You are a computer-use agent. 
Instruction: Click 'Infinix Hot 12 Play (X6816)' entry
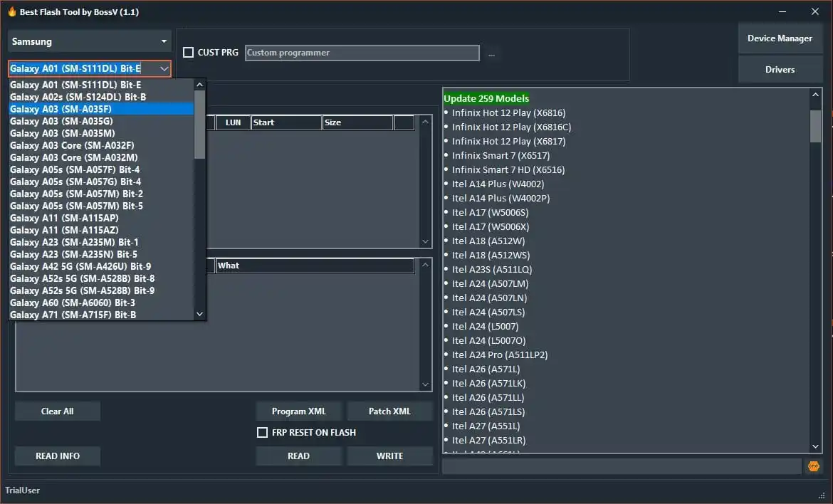508,112
